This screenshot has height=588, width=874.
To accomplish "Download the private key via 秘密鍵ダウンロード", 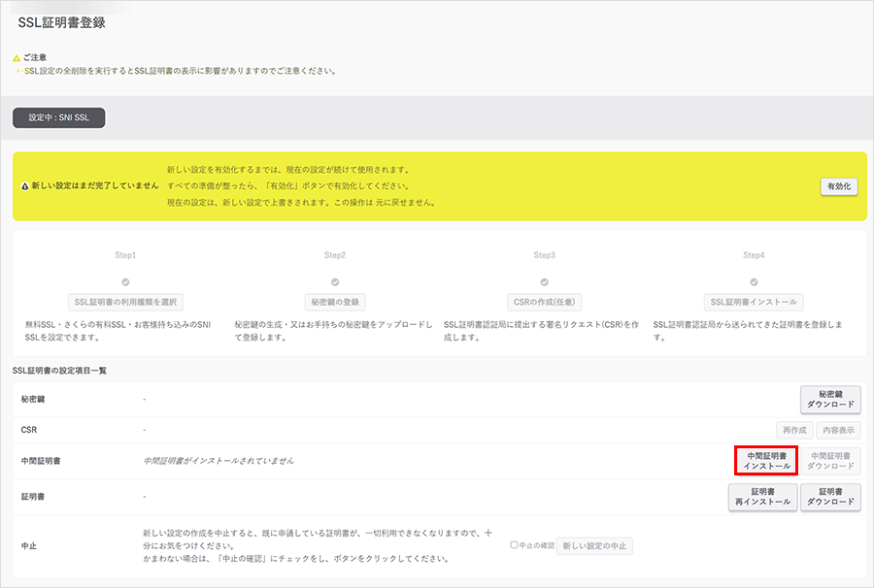I will tap(830, 399).
